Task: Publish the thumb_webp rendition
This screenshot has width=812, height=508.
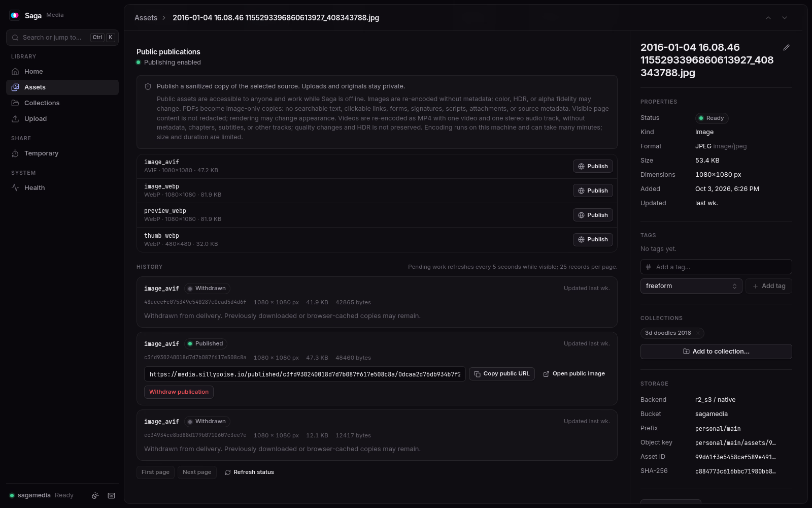Action: coord(593,239)
